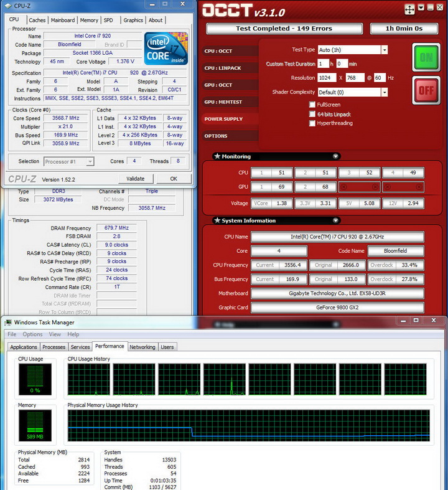Select the CPU tab in CPU-Z
Viewport: 448px width, 490px height.
tap(14, 19)
